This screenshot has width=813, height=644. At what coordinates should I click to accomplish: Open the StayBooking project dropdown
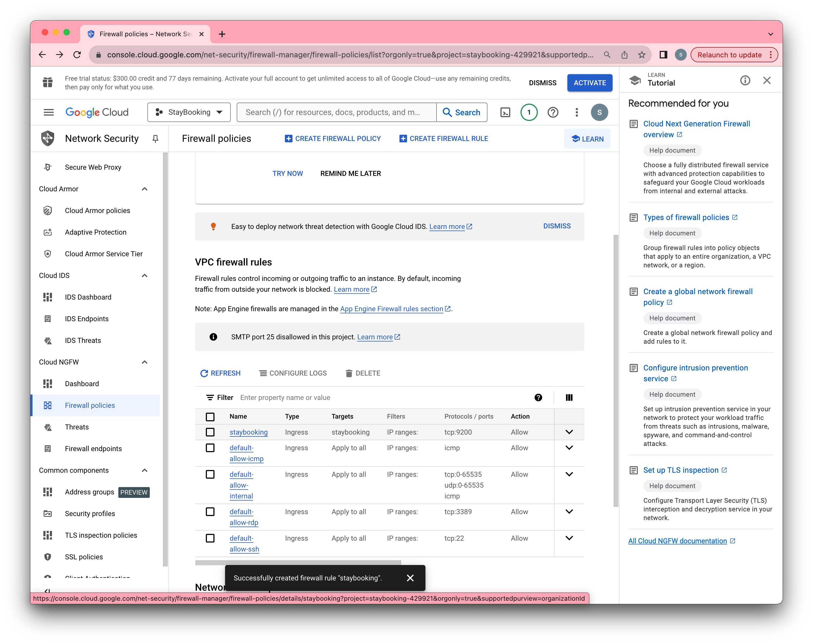(x=189, y=112)
